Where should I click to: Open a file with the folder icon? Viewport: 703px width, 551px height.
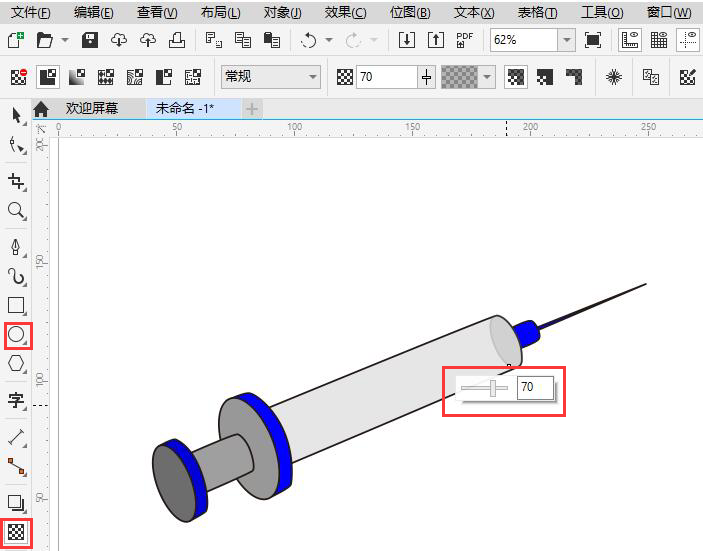(45, 40)
